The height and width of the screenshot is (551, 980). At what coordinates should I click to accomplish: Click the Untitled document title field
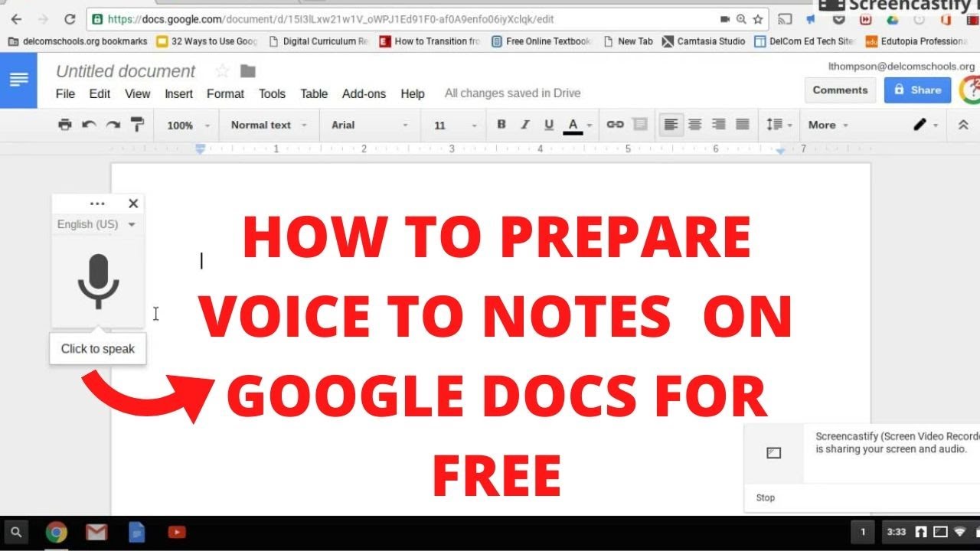(126, 71)
